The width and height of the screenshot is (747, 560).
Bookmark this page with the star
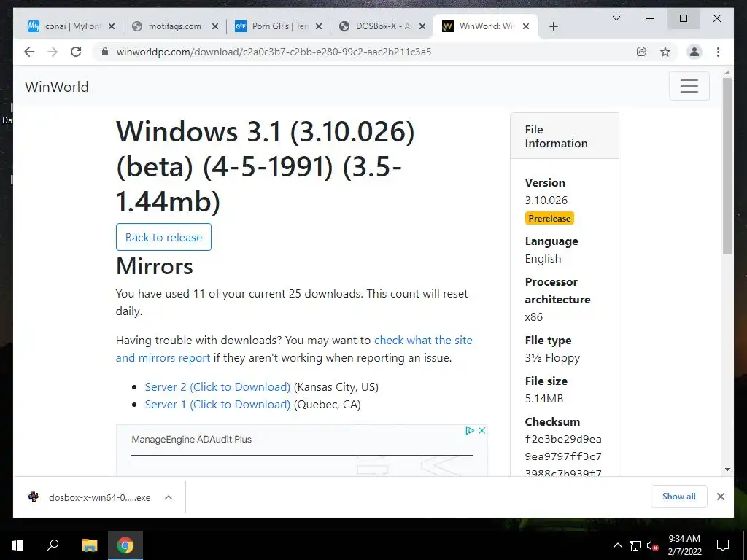[665, 52]
